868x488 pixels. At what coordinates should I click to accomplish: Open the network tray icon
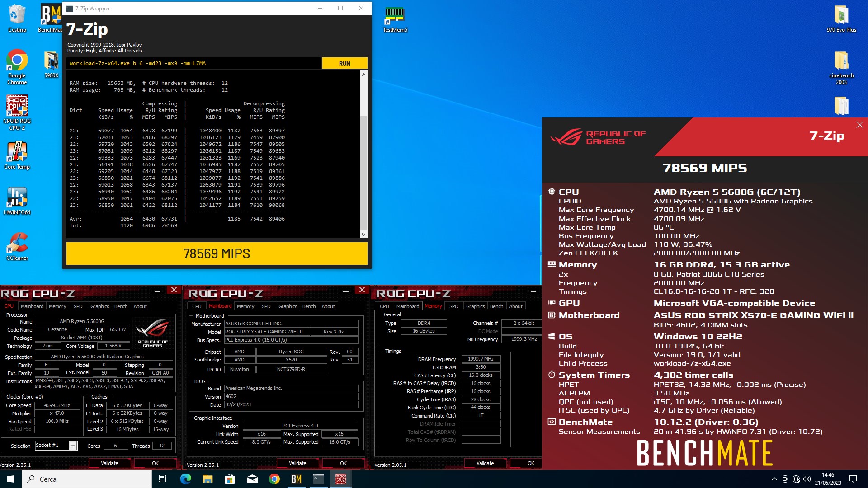[x=796, y=479]
